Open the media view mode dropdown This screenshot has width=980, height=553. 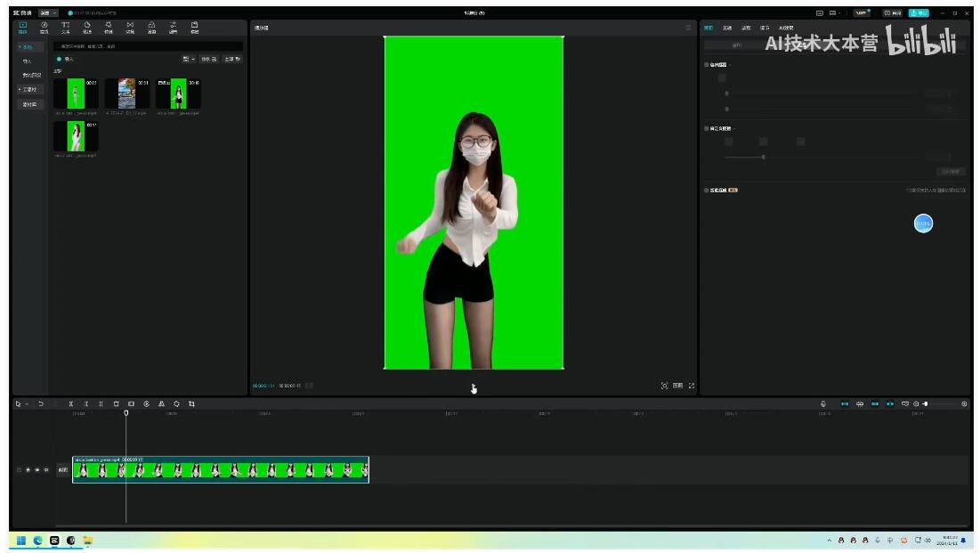point(189,59)
